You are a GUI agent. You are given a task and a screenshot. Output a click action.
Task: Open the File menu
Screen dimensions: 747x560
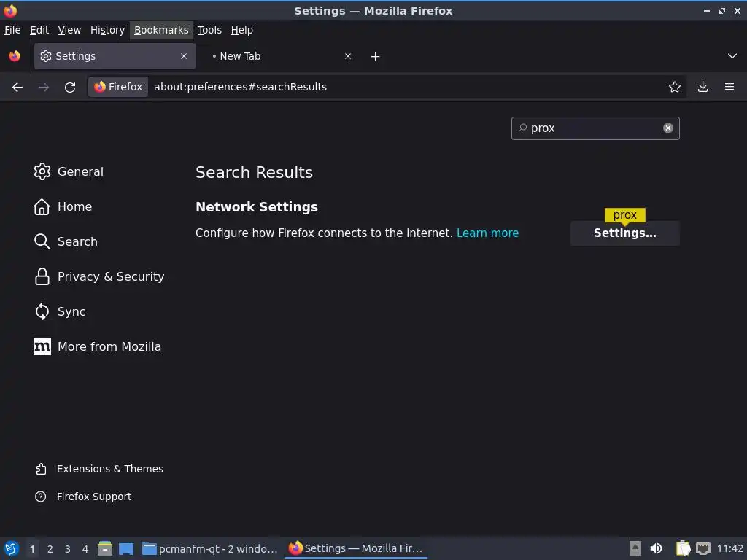[x=12, y=30]
